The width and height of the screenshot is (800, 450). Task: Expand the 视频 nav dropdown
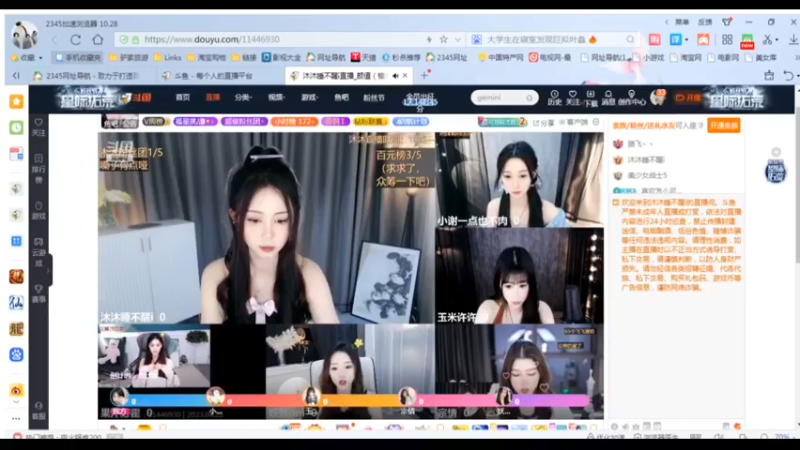tap(276, 97)
